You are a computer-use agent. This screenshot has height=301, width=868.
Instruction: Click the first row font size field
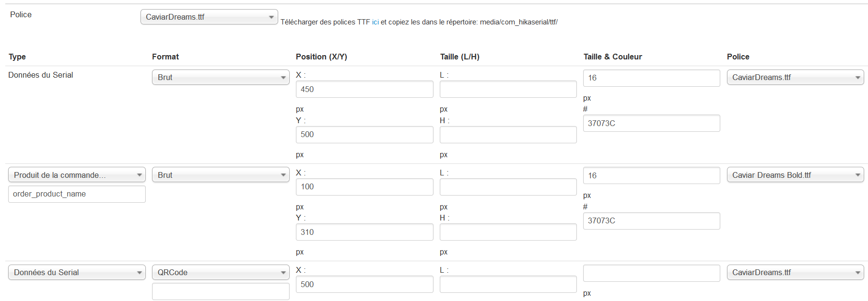(651, 78)
